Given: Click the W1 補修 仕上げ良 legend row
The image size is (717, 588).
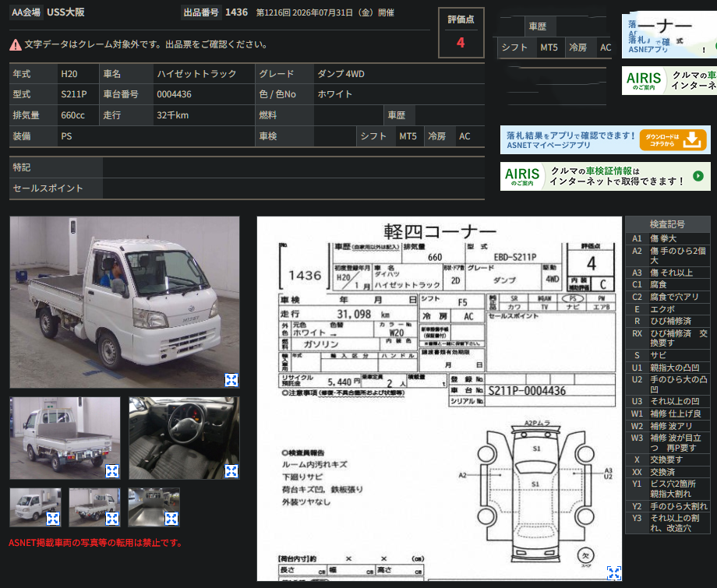Looking at the screenshot, I should click(667, 414).
